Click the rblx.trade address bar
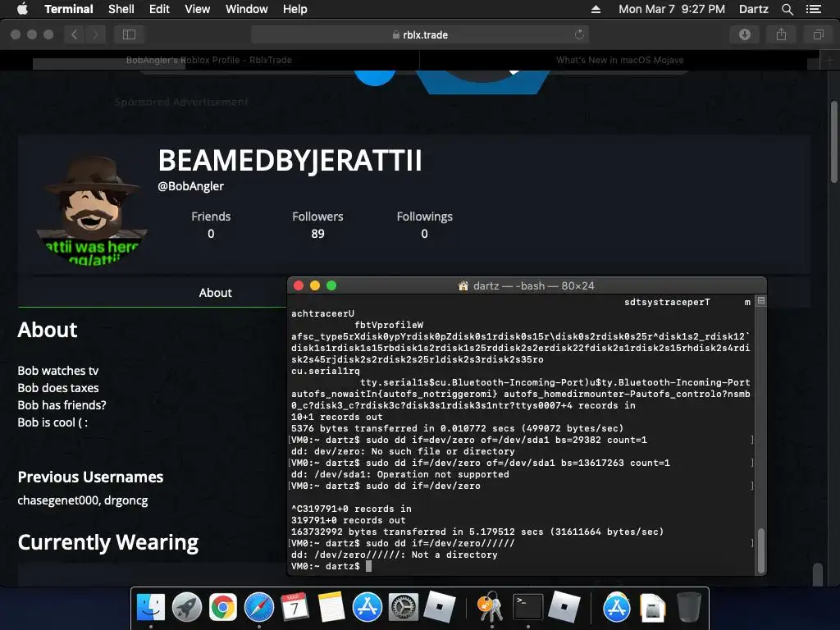Image resolution: width=840 pixels, height=630 pixels. tap(419, 34)
